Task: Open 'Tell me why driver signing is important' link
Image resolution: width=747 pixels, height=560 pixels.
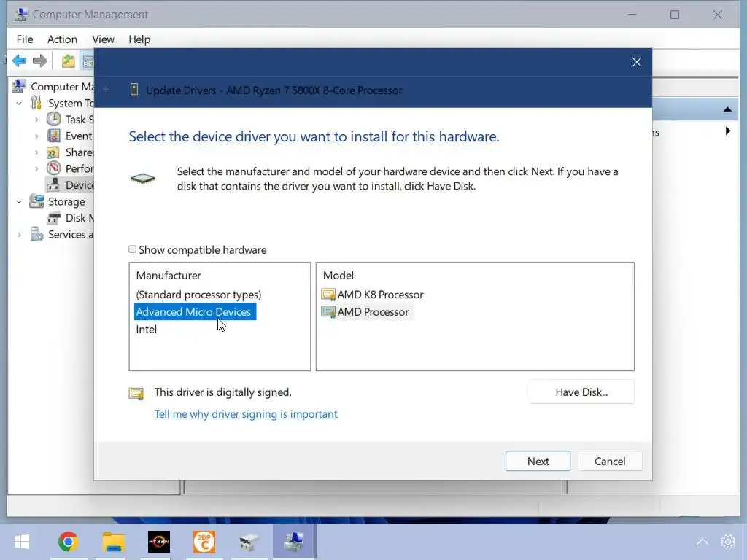Action: click(246, 414)
